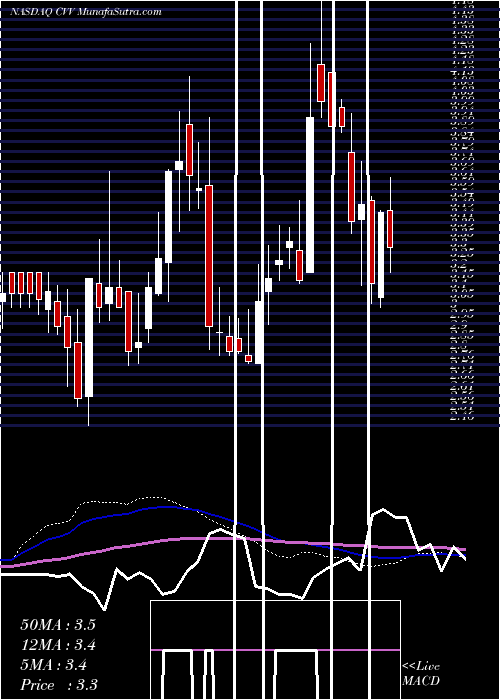Click the 5MA : 3.4 value
Viewport: 500px width, 700px height.
(x=53, y=665)
